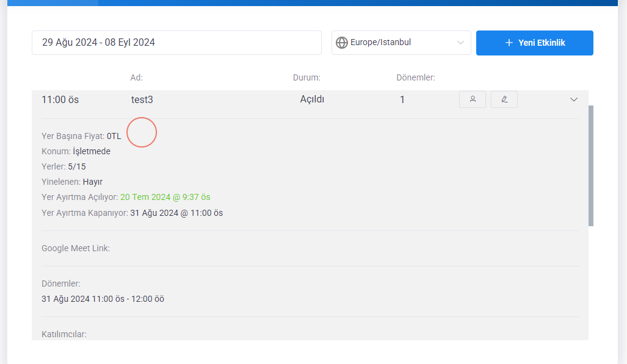Click the period entry 11:00 ös - 12:00 öö

coord(103,299)
